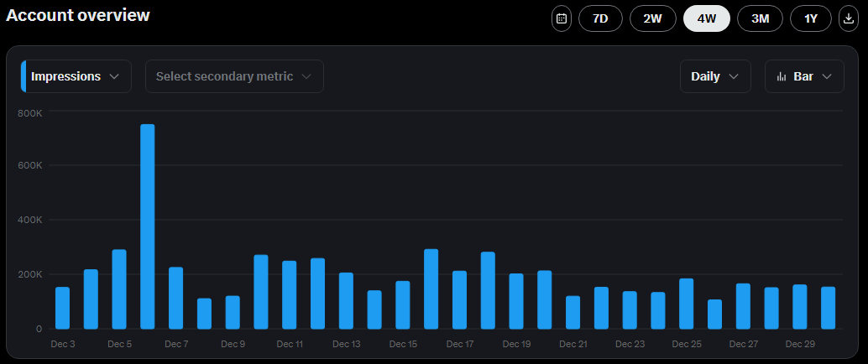Click the blue Impressions color indicator
Viewport: 868px width, 364px height.
pyautogui.click(x=24, y=76)
